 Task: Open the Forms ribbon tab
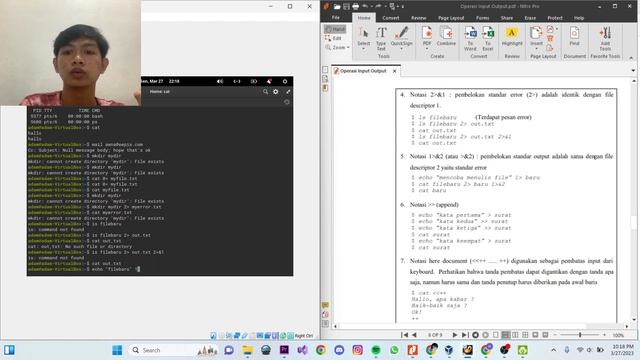click(x=482, y=18)
